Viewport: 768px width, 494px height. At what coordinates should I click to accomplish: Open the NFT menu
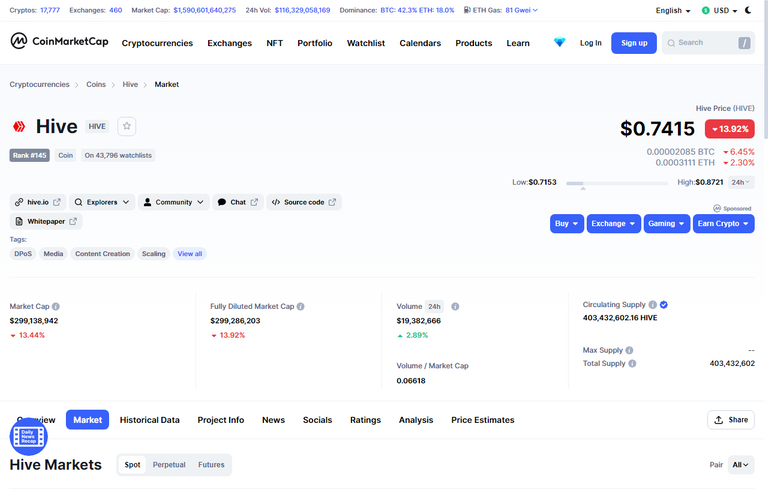[x=274, y=43]
